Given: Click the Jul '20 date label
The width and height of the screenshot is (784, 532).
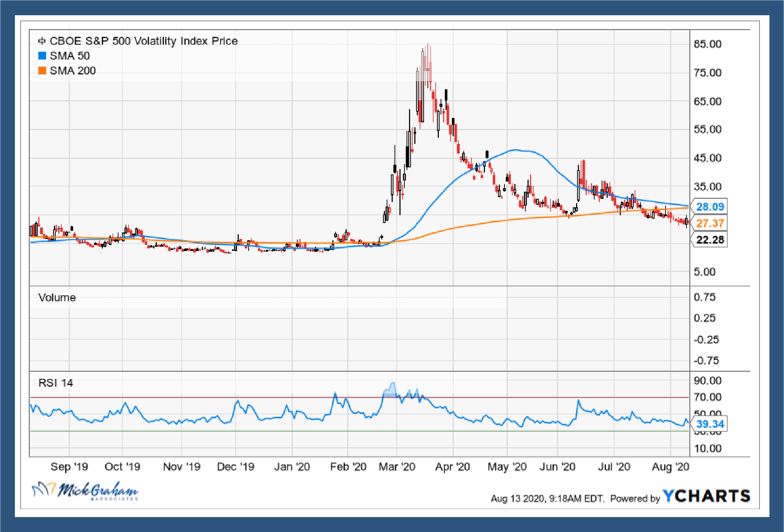Looking at the screenshot, I should tap(614, 466).
